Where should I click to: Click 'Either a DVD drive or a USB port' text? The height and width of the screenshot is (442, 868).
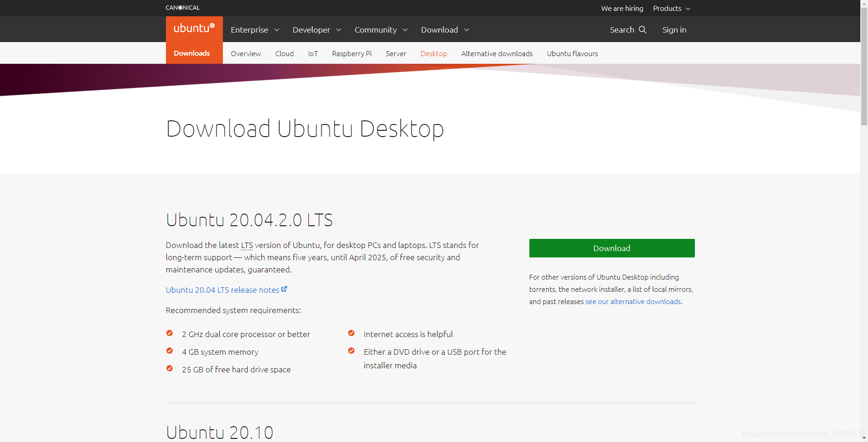(435, 359)
